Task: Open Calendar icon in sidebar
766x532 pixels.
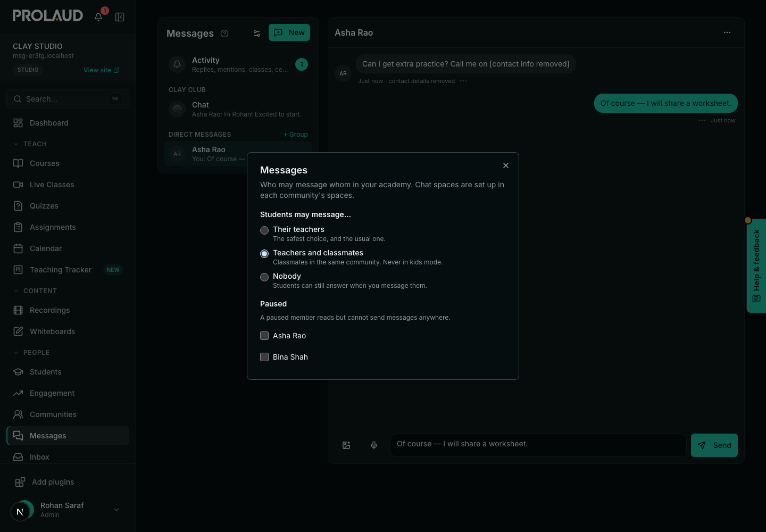Action: 18,248
